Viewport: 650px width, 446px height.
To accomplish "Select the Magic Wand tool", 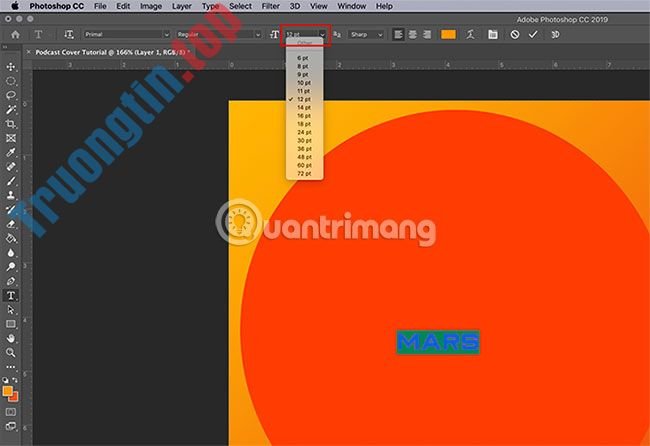I will point(11,109).
